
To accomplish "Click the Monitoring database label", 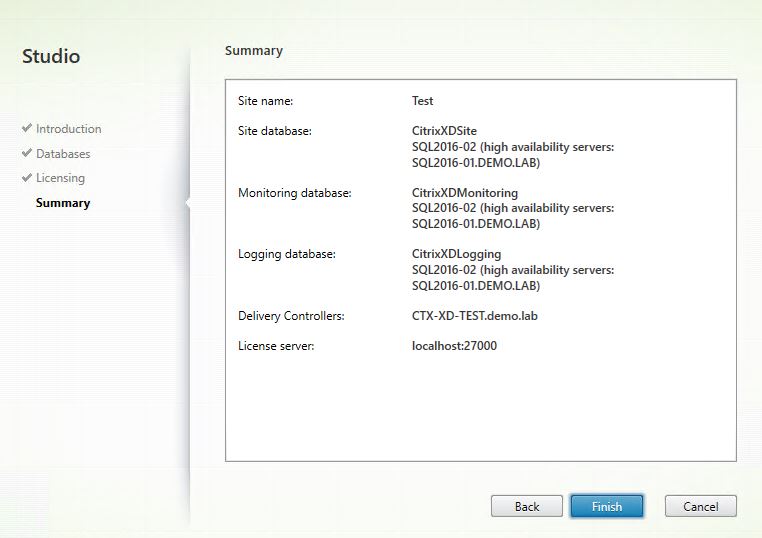I will (294, 192).
